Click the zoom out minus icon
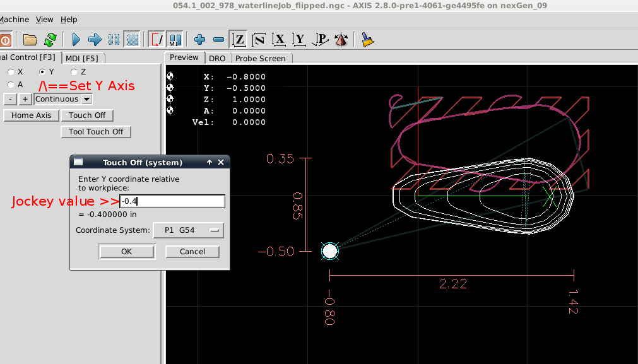Image resolution: width=638 pixels, height=364 pixels. tap(218, 40)
